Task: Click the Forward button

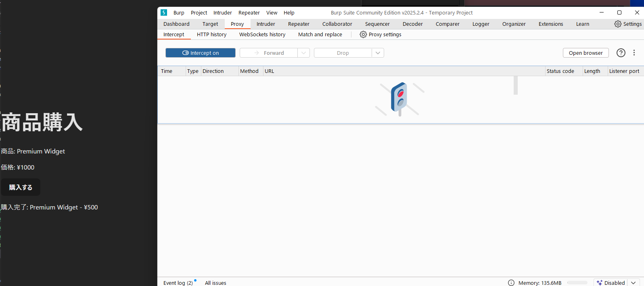Action: pos(269,53)
